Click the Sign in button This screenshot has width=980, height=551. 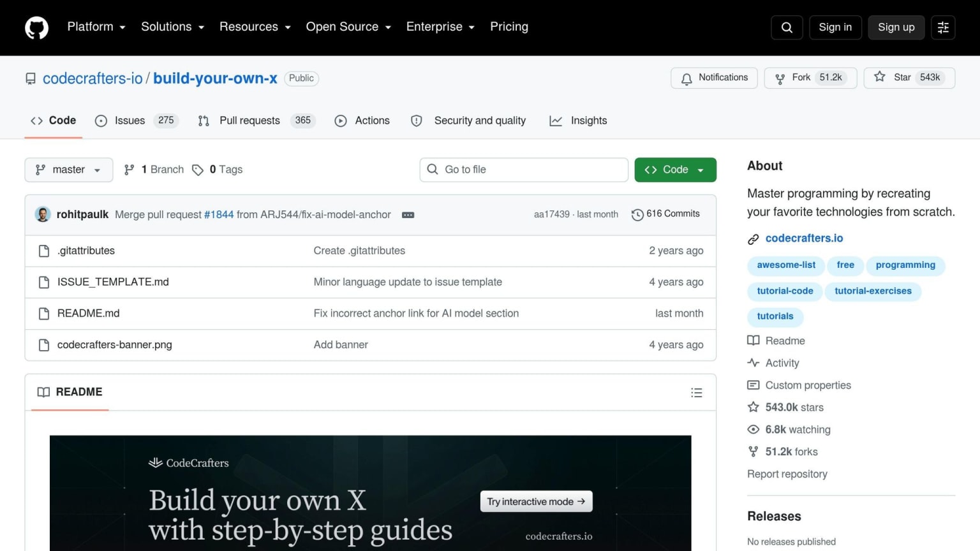pyautogui.click(x=835, y=27)
